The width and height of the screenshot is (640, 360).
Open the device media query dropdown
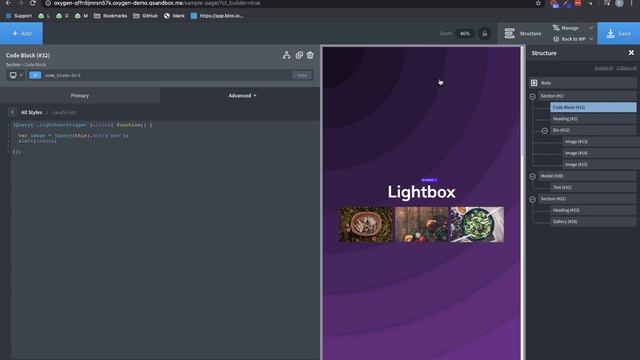click(x=16, y=75)
